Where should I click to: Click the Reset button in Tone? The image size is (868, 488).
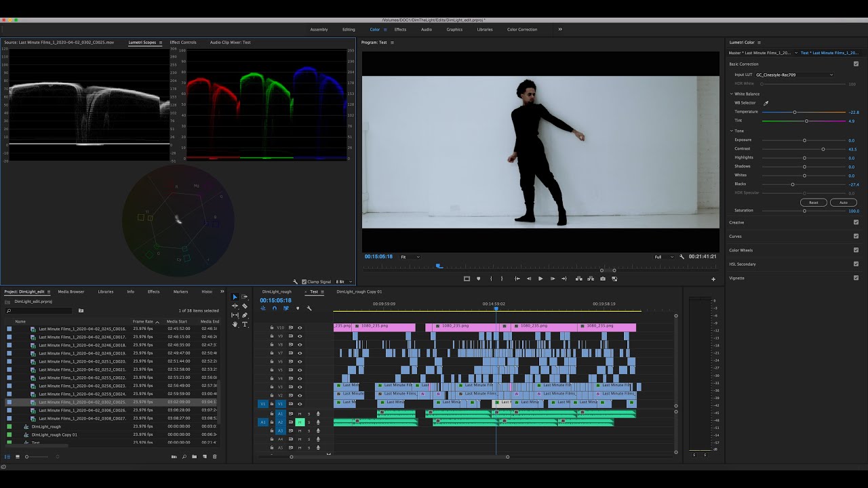pos(814,203)
